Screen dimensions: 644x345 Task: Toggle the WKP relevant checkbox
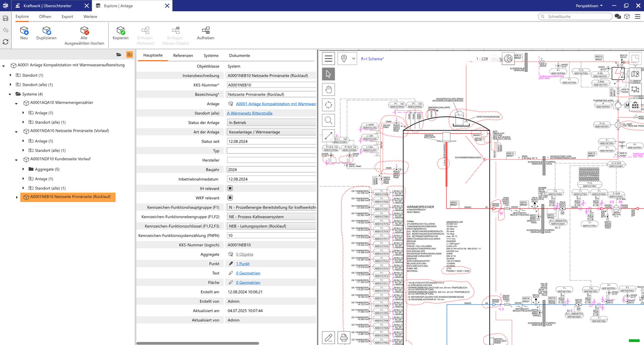pyautogui.click(x=230, y=198)
